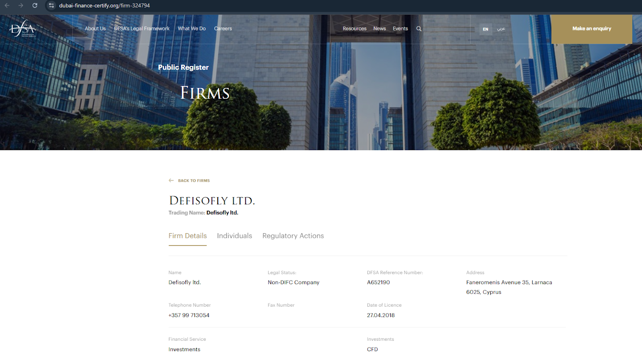Reload the page with the refresh icon
The width and height of the screenshot is (642, 364).
click(x=35, y=6)
